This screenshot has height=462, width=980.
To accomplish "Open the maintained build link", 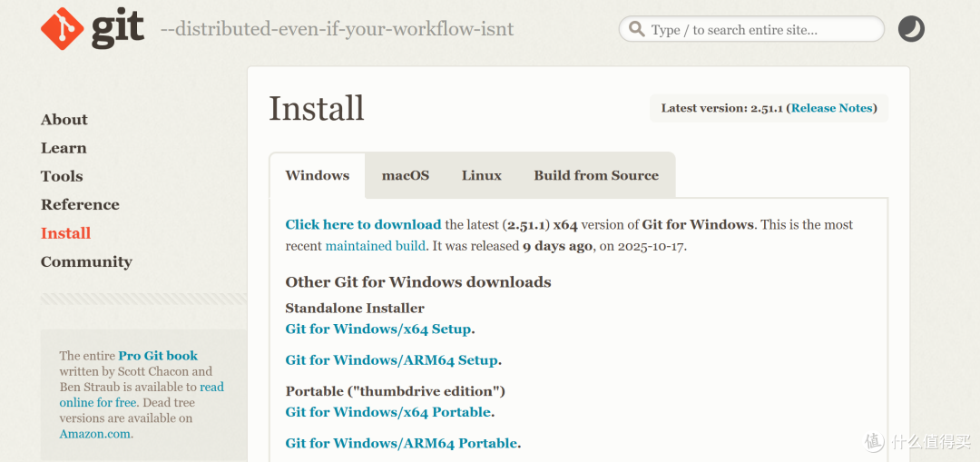I will (376, 246).
